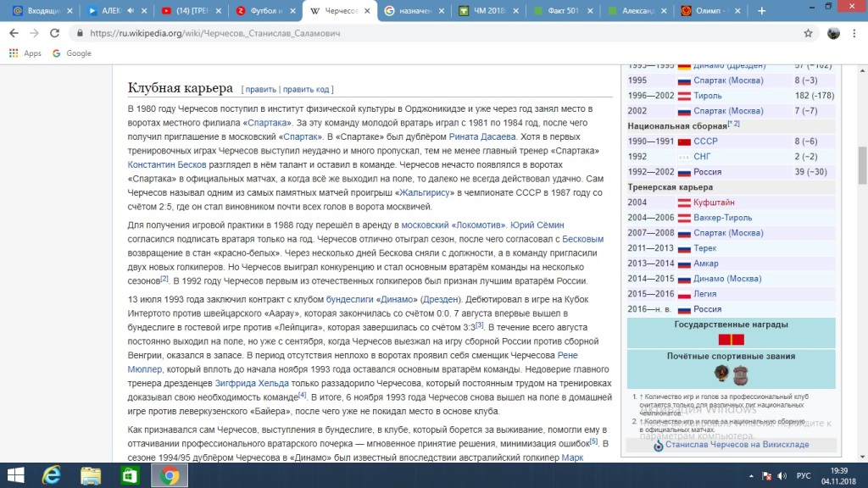Switch to the Факт 501 tab

563,10
